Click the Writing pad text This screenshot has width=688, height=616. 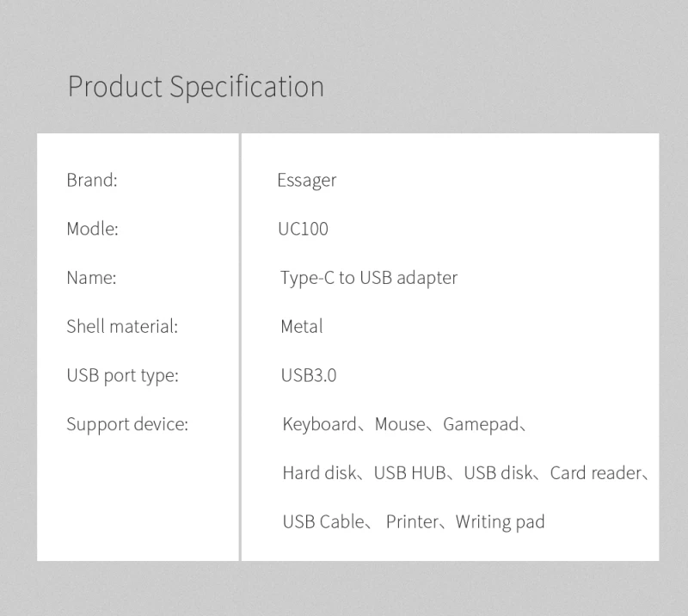click(x=501, y=522)
